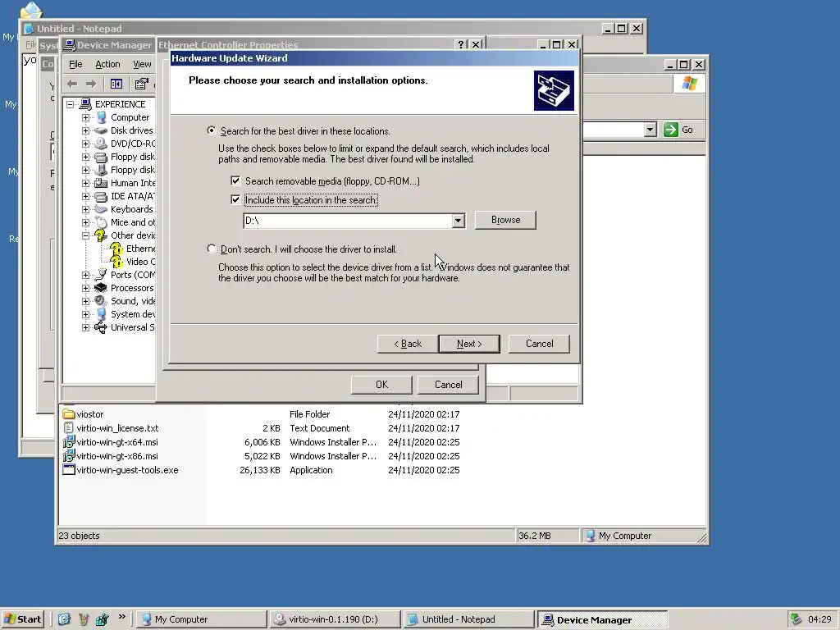
Task: Click the Universal Serial Bus icon
Action: pyautogui.click(x=101, y=327)
